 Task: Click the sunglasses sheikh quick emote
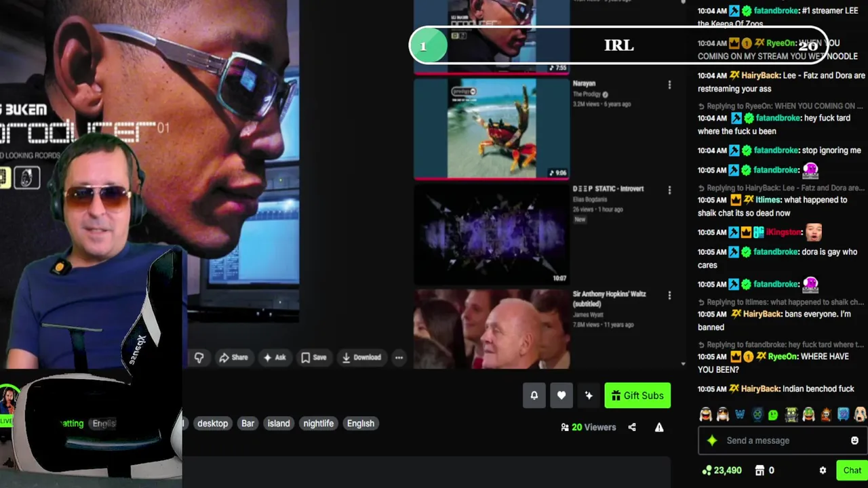[723, 414]
